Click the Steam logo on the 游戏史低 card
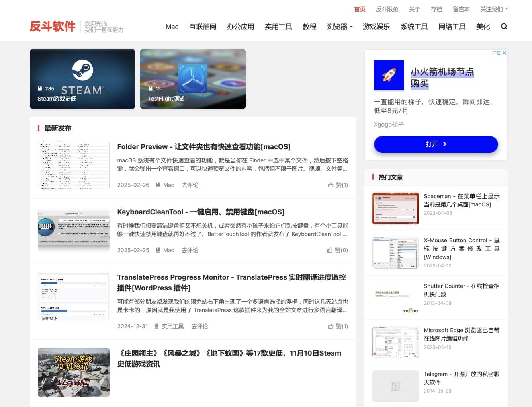Screen dimensions: 532x407 pyautogui.click(x=82, y=71)
